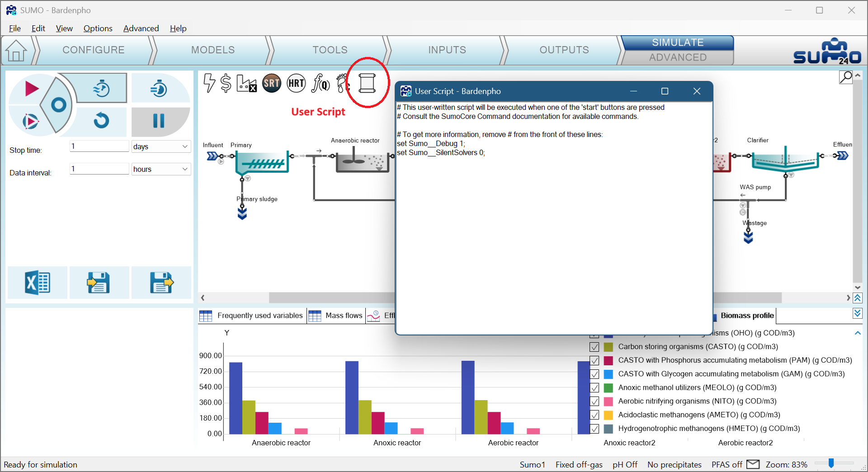Open the User Script scroll icon
The image size is (868, 472).
click(x=367, y=83)
